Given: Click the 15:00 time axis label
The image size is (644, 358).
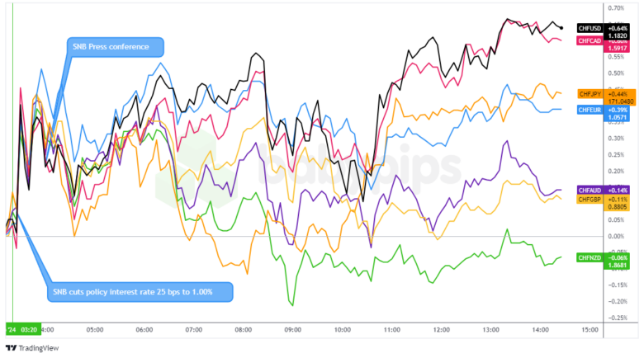Looking at the screenshot, I should click(590, 328).
